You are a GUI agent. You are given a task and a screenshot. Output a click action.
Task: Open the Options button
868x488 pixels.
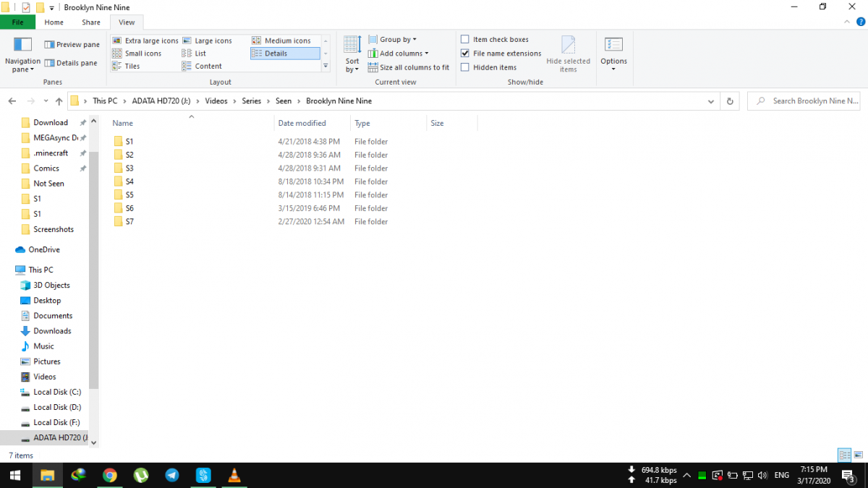click(x=613, y=54)
